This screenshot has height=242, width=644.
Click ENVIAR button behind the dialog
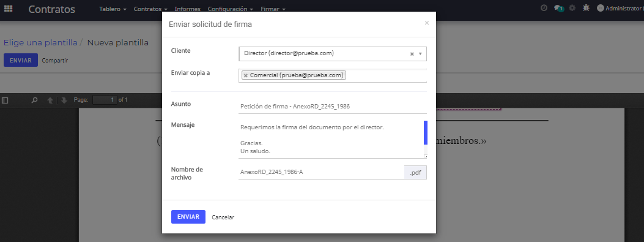click(21, 60)
